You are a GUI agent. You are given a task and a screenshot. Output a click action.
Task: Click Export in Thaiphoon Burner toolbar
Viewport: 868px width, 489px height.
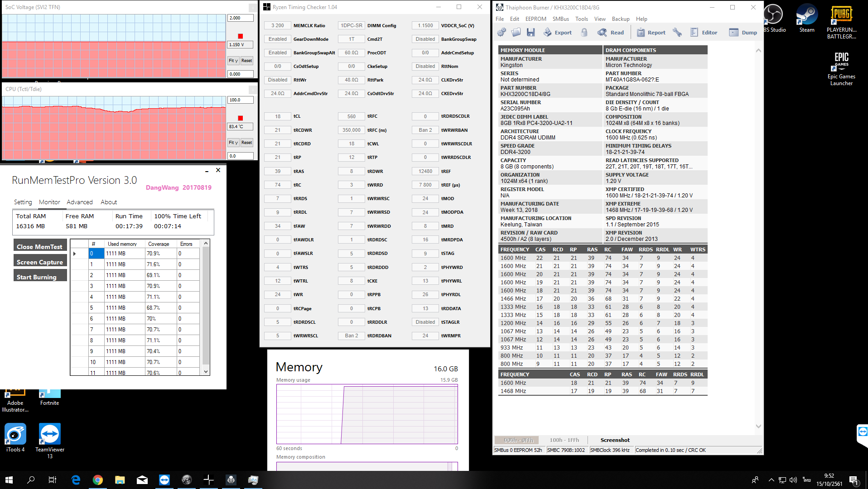558,32
